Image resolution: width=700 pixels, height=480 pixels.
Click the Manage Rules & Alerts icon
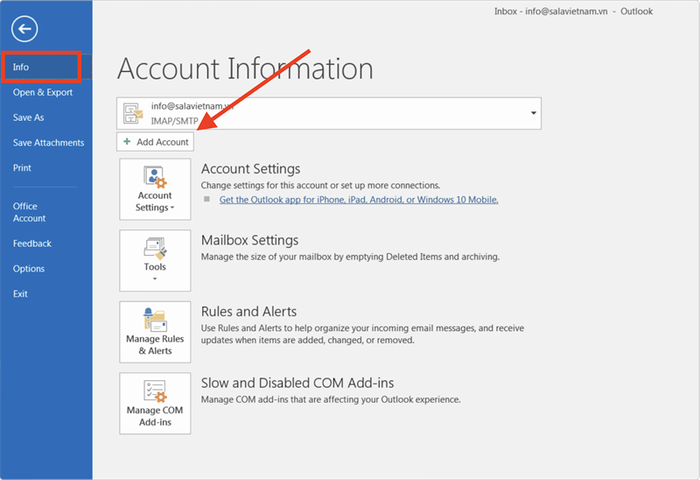pos(155,320)
